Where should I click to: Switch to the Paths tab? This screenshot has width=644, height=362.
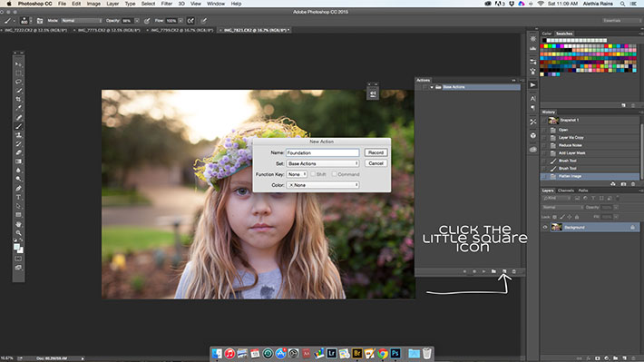(x=583, y=191)
